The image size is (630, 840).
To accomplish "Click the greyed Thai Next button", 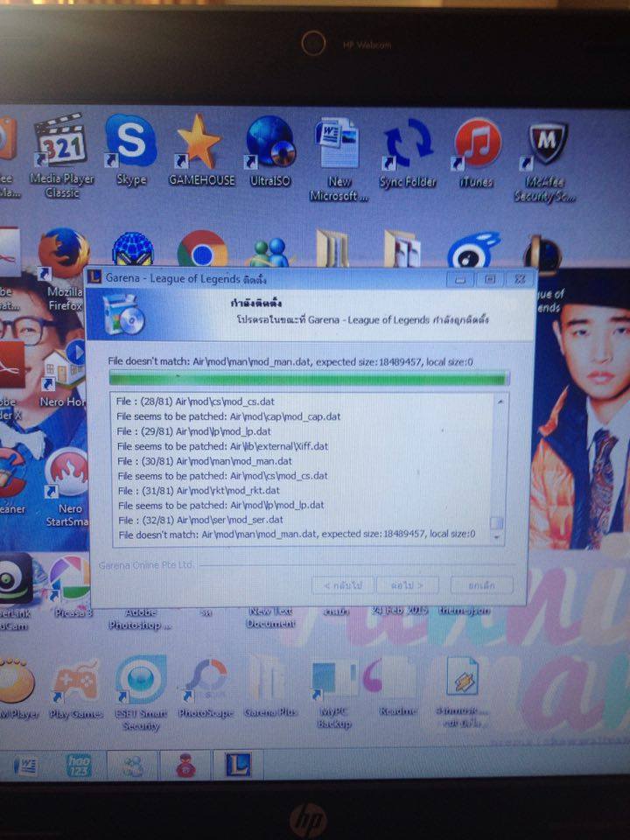I will tap(407, 585).
